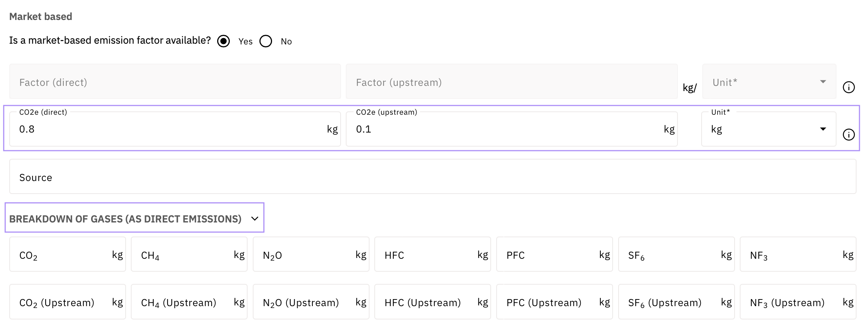This screenshot has height=325, width=868.
Task: Click the Source input field
Action: click(x=433, y=177)
